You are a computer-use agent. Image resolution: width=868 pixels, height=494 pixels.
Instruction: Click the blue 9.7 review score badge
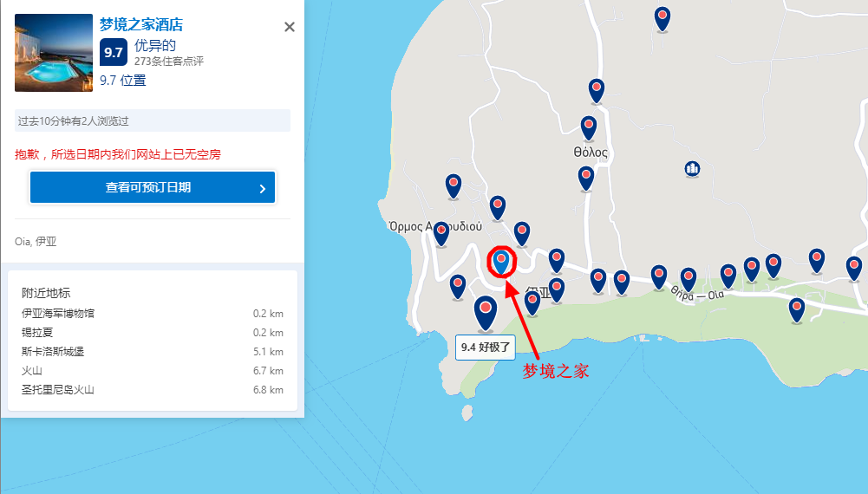[x=113, y=52]
